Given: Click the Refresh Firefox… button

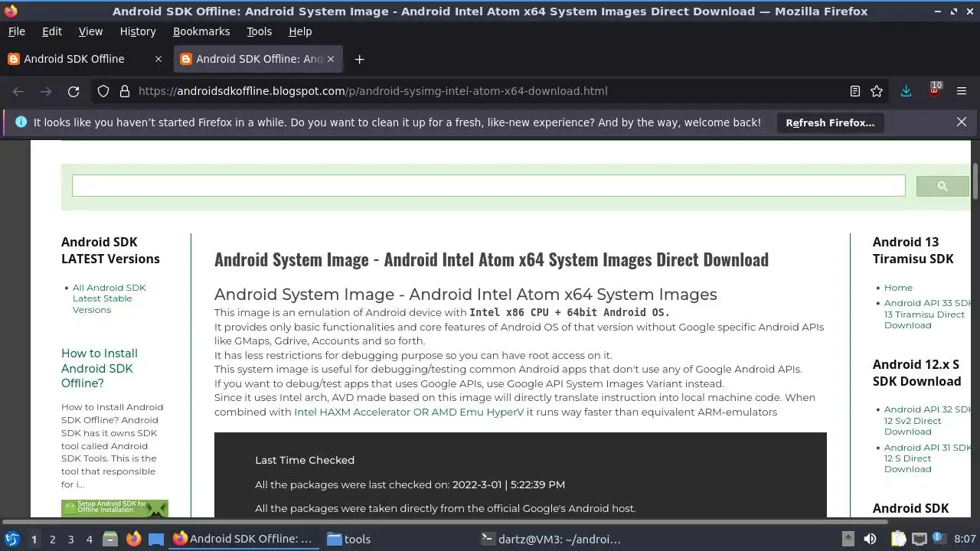Looking at the screenshot, I should coord(830,122).
